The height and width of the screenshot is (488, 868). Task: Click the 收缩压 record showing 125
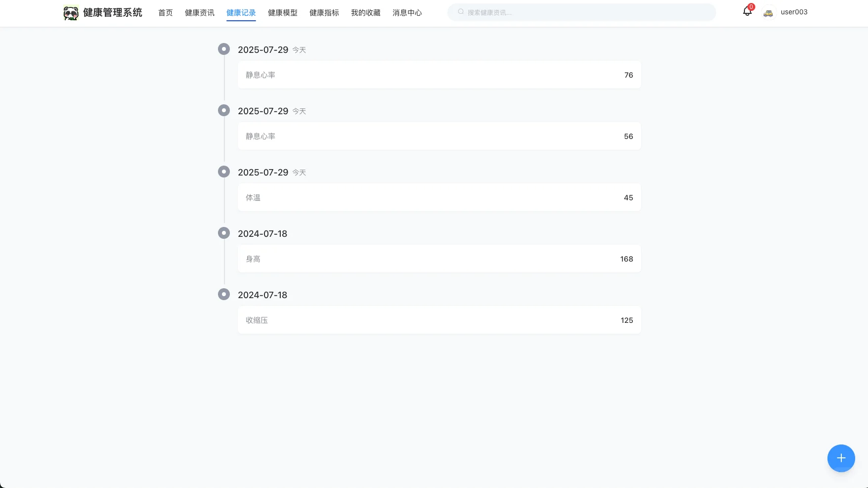point(439,320)
